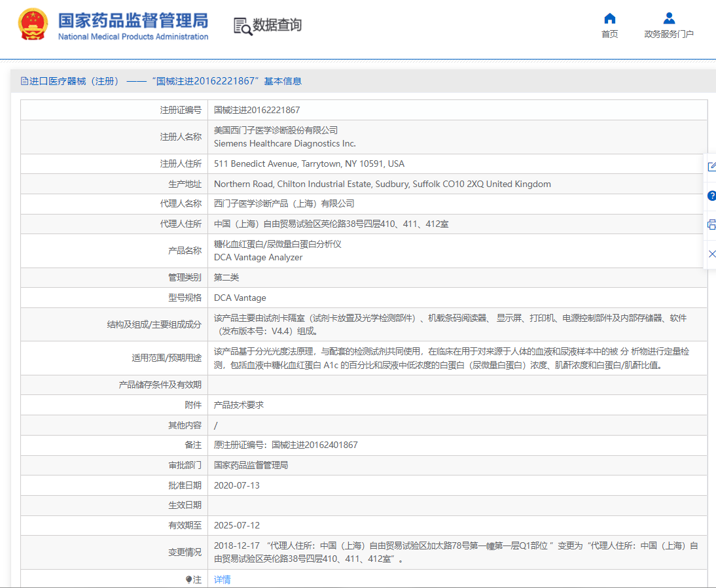Open the 政务服务门户 user icon
Screen dimensions: 716x588
pos(669,18)
